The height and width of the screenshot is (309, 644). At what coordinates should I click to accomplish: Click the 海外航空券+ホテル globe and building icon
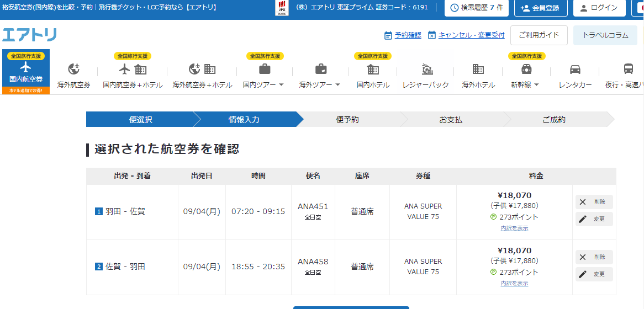[202, 69]
